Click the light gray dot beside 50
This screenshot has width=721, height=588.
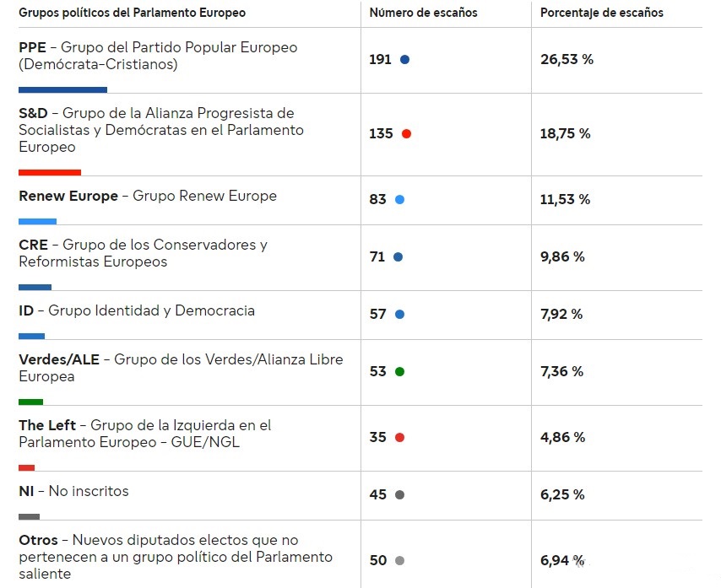click(x=399, y=561)
